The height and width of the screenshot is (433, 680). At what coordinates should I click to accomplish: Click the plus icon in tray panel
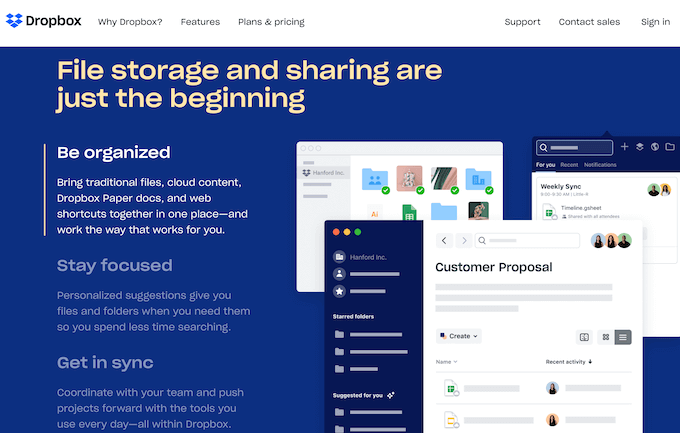coord(624,147)
